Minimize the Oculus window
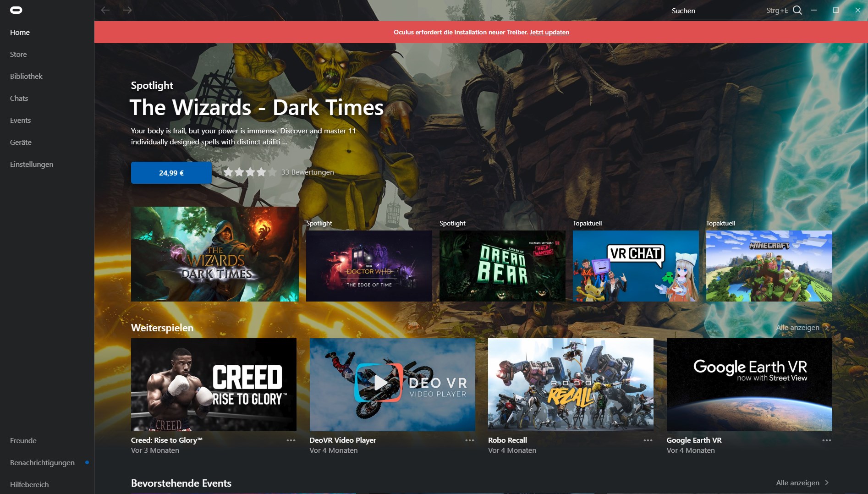868x494 pixels. [814, 10]
